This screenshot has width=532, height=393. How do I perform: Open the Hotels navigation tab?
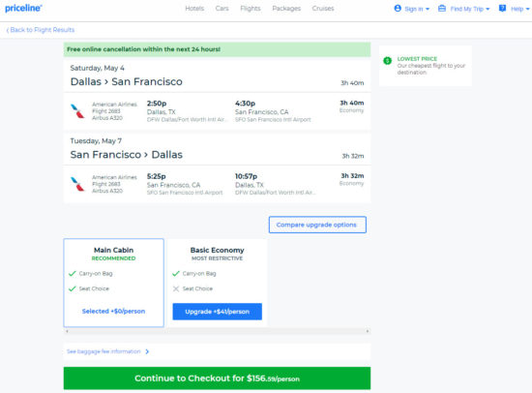tap(194, 9)
